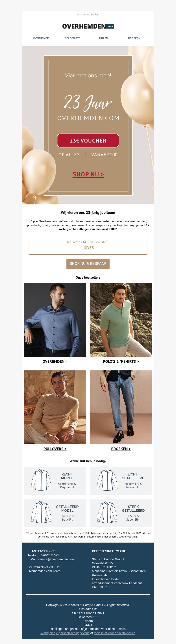Open the In browser bekijken link
The width and height of the screenshot is (176, 644).
pyautogui.click(x=88, y=14)
